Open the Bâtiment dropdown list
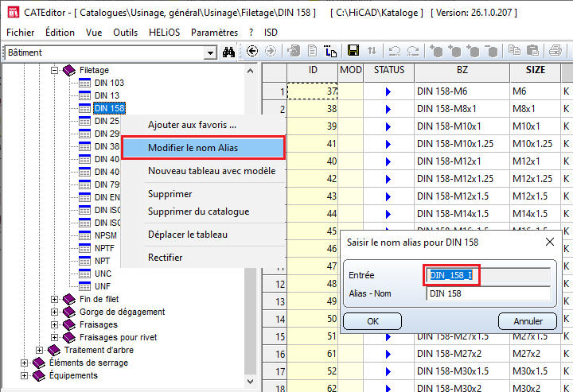Viewport: 573px width, 392px height. pyautogui.click(x=210, y=52)
